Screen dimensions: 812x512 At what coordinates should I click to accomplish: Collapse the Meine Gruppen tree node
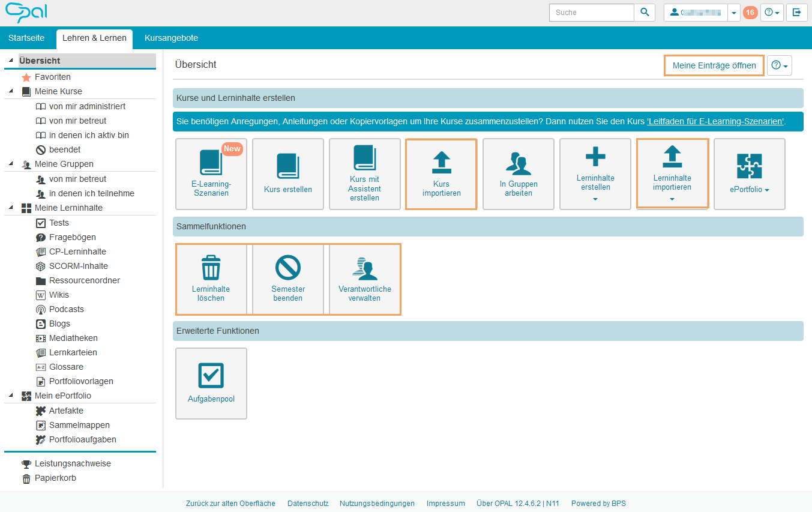11,164
